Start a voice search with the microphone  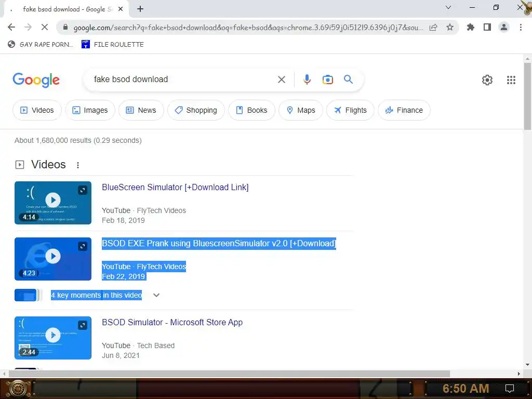click(307, 79)
